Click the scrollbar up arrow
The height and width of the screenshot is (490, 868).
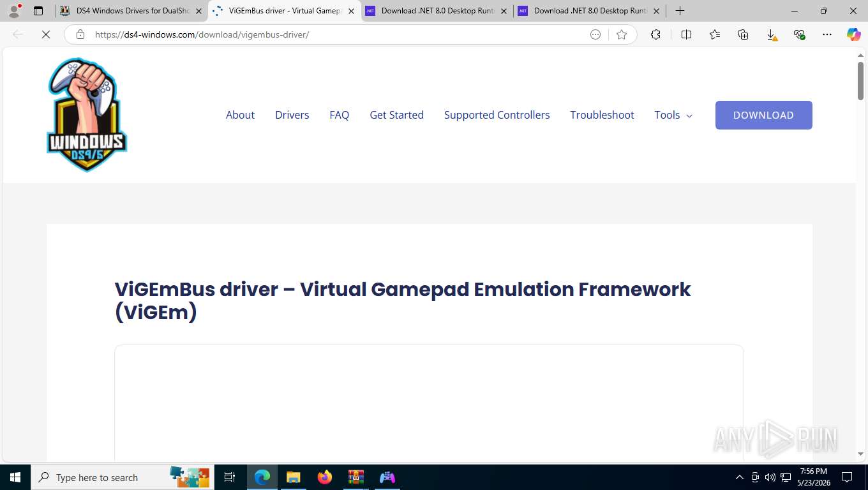860,56
